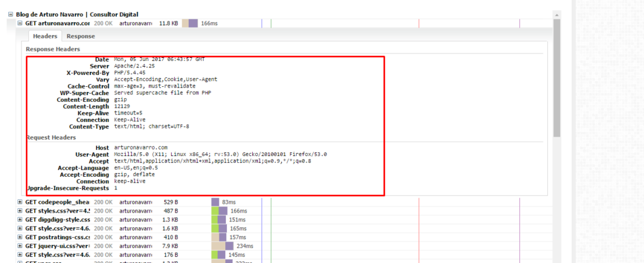Viewport: 644px width, 263px height.
Task: Click the 234ms timing bar
Action: coord(223,246)
